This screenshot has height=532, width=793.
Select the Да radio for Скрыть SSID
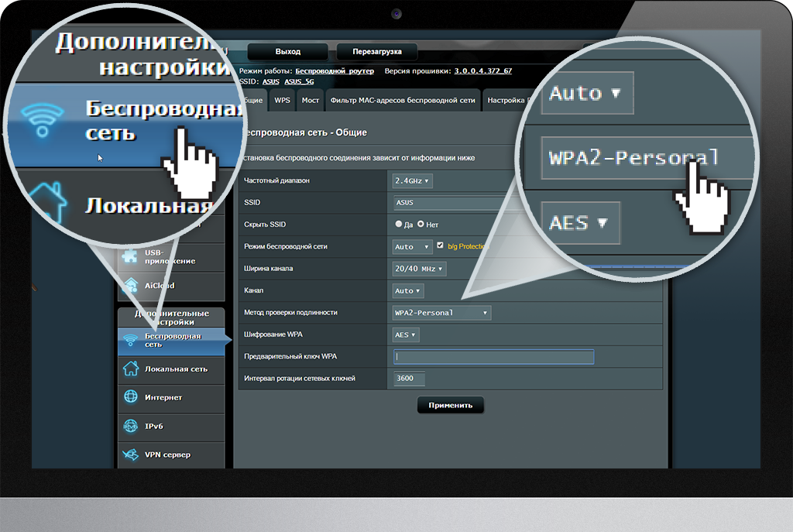click(399, 225)
